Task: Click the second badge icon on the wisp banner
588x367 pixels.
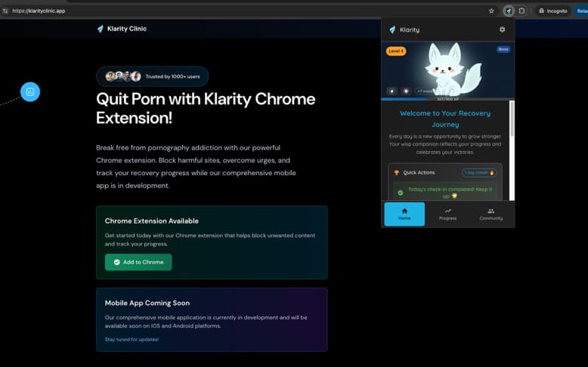Action: pos(405,91)
